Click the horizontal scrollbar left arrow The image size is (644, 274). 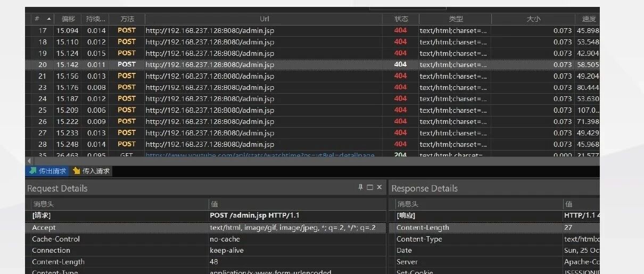click(29, 161)
